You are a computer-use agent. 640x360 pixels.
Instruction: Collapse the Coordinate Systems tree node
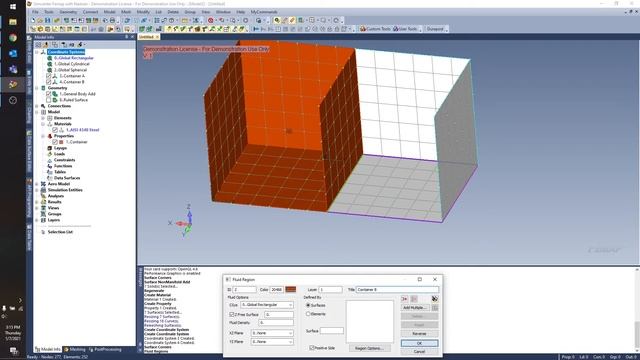coord(37,52)
